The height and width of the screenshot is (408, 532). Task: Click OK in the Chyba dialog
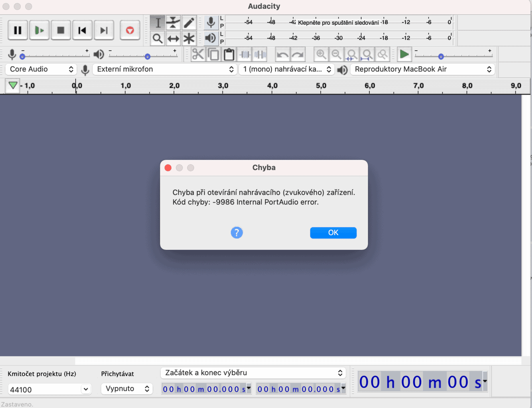tap(333, 233)
